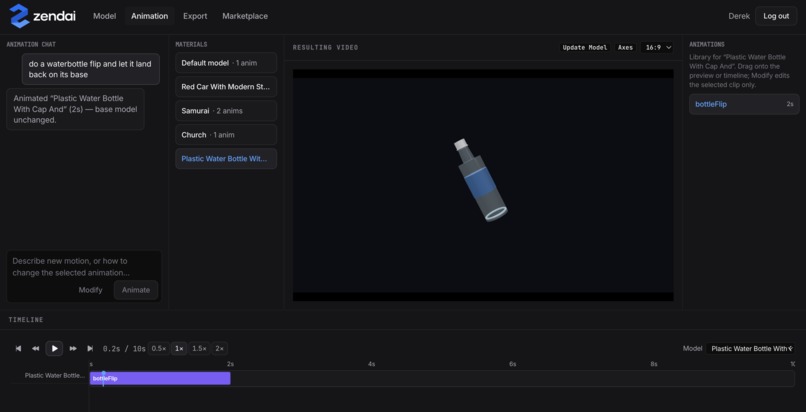
Task: Select Plastic Water Bottle material
Action: point(226,159)
